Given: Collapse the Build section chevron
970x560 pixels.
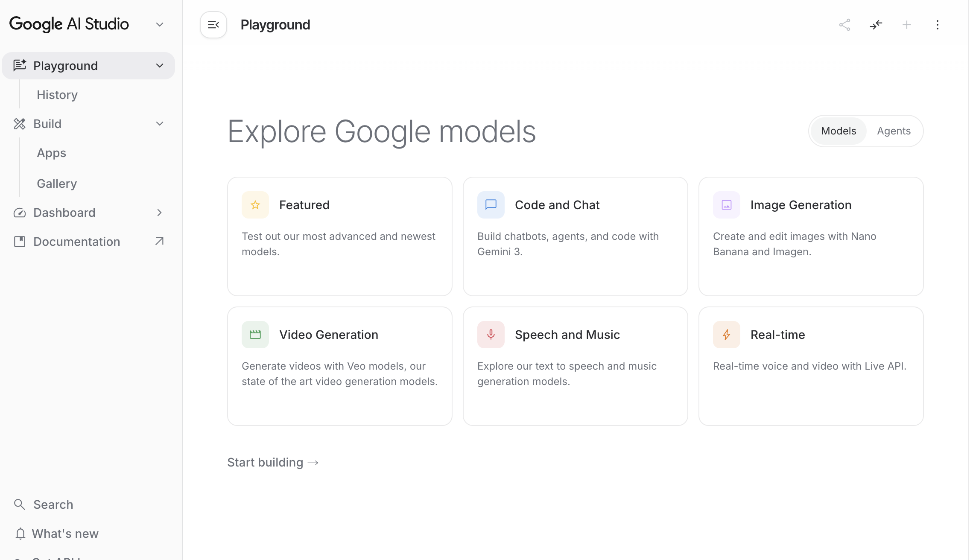Looking at the screenshot, I should tap(160, 124).
